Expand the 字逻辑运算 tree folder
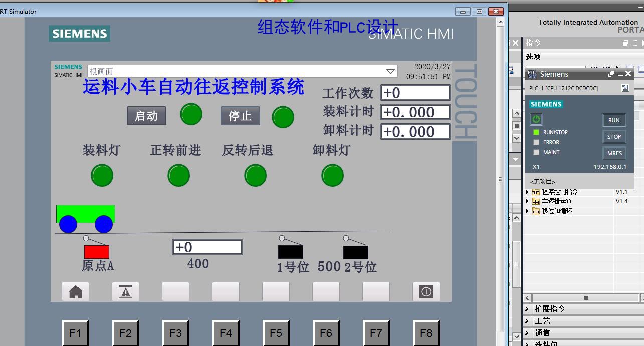Image resolution: width=644 pixels, height=346 pixels. click(x=527, y=201)
